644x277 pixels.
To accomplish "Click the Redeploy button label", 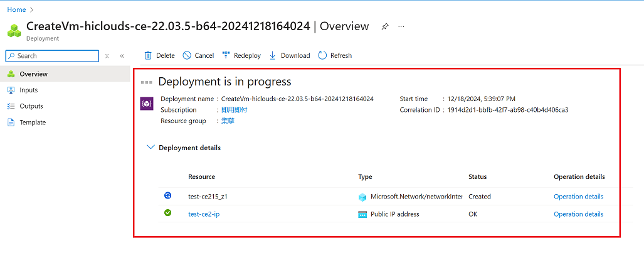I will [247, 55].
